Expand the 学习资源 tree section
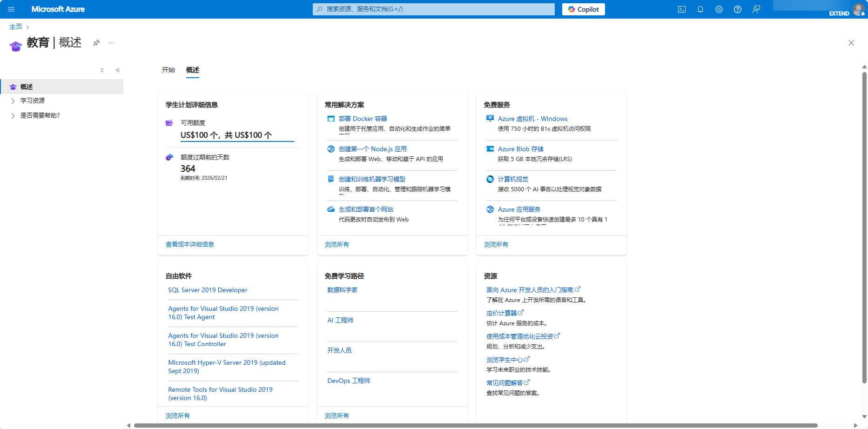Viewport: 868px width, 429px height. point(13,101)
